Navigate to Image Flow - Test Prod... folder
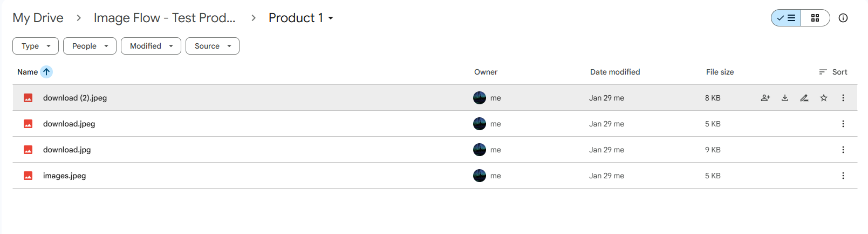 [x=165, y=18]
